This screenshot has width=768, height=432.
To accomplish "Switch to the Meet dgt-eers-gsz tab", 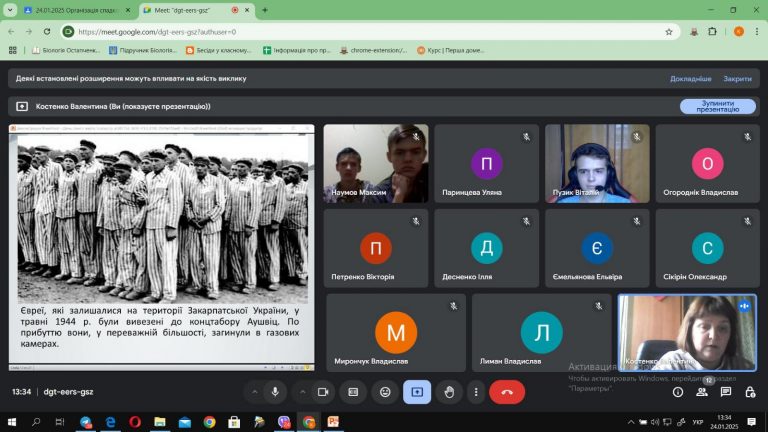I will tap(196, 10).
